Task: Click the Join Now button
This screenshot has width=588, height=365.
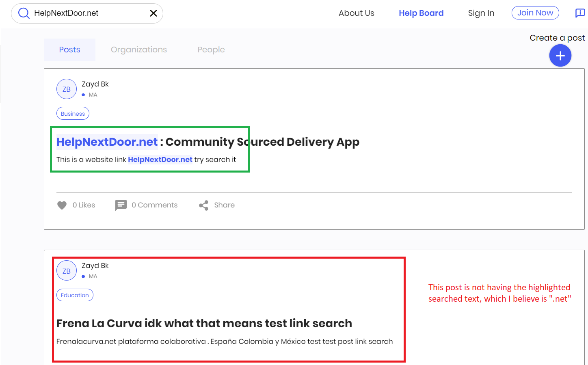Action: pos(535,13)
